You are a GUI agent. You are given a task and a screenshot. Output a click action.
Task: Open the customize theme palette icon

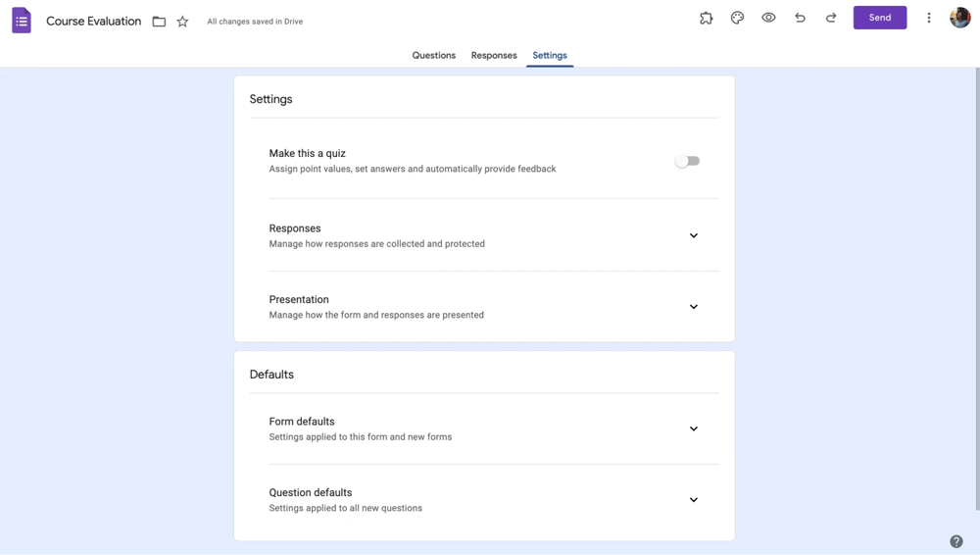(737, 18)
